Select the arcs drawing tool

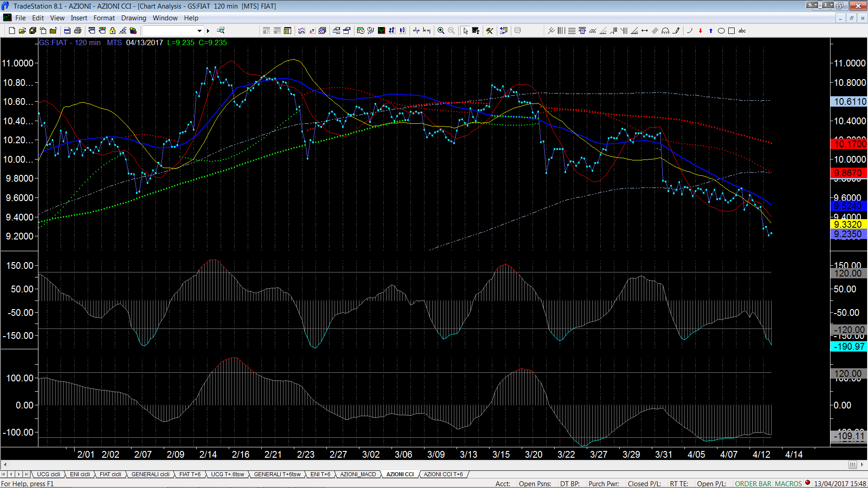coord(665,31)
